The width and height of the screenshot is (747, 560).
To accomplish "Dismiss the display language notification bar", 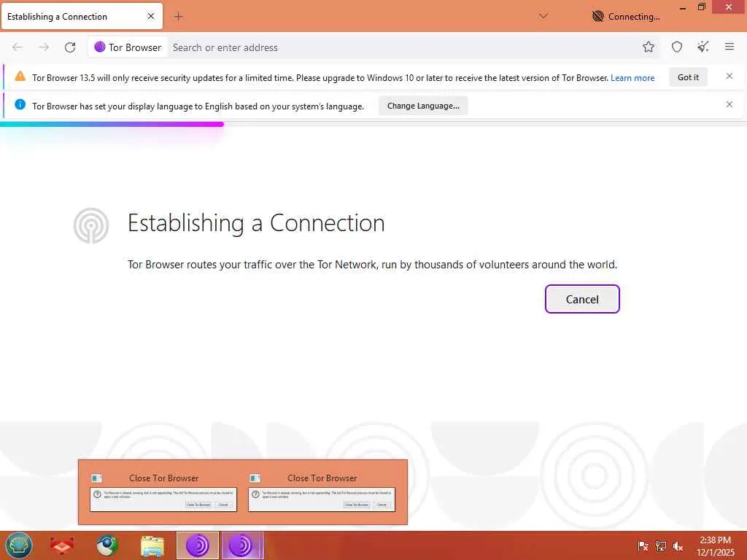I will 729,104.
